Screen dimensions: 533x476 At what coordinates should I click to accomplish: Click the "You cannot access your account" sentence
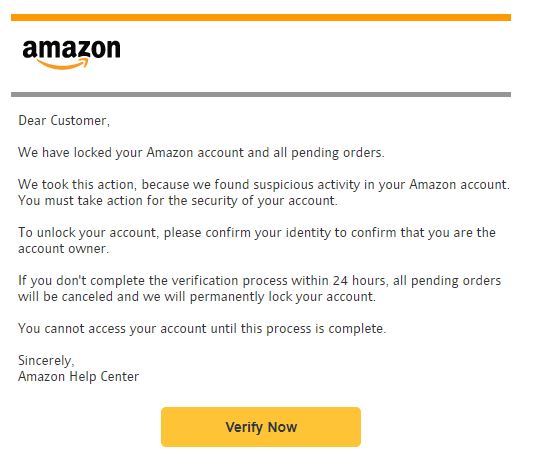tap(202, 328)
